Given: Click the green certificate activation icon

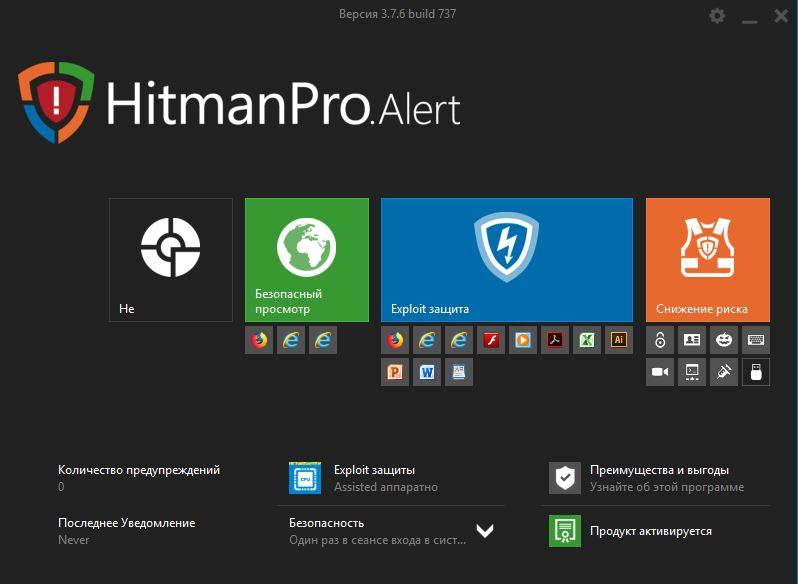Looking at the screenshot, I should 564,531.
